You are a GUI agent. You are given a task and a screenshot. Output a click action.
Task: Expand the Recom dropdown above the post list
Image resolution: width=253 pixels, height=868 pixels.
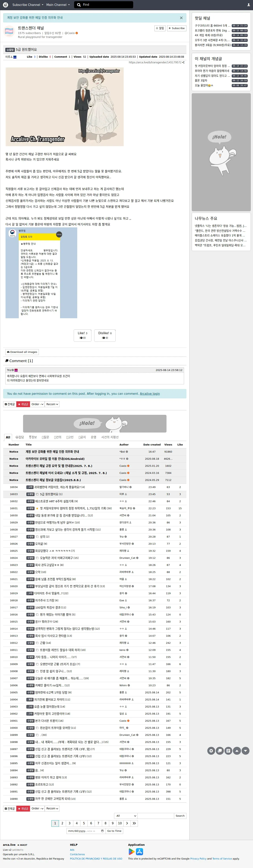click(52, 404)
